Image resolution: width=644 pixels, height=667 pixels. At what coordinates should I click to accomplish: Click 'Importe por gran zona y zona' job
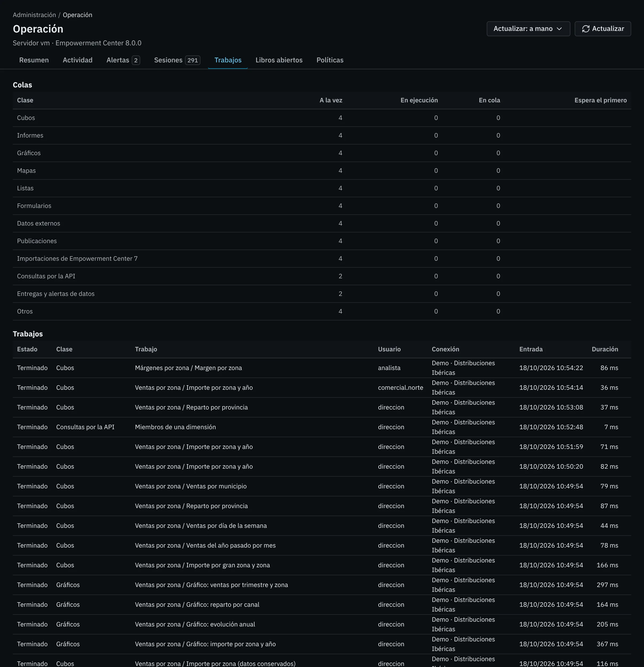click(x=202, y=565)
